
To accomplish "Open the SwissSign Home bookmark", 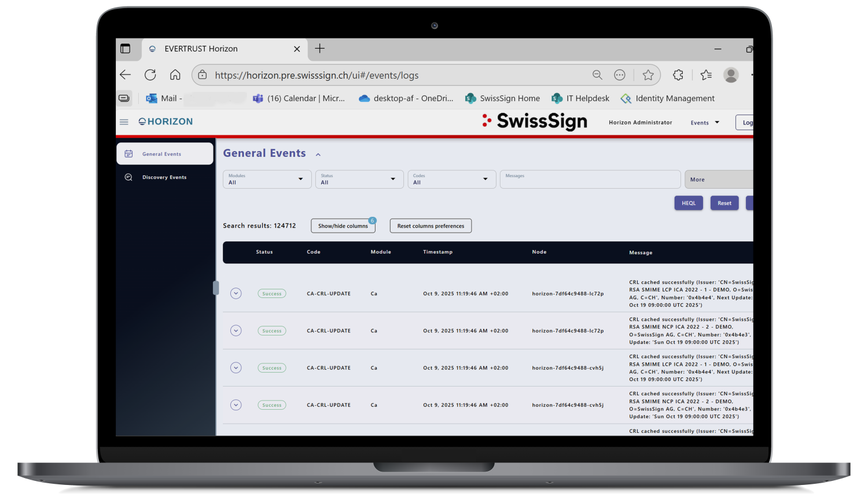I will tap(503, 98).
